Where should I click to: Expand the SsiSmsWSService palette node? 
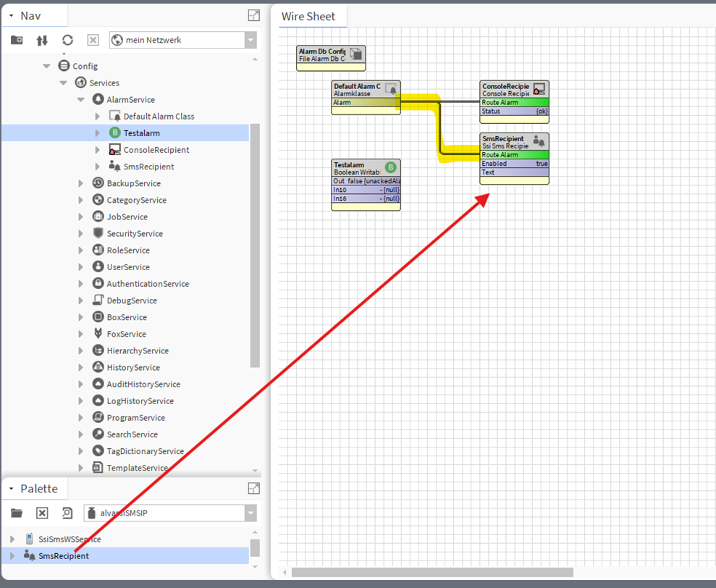click(12, 539)
